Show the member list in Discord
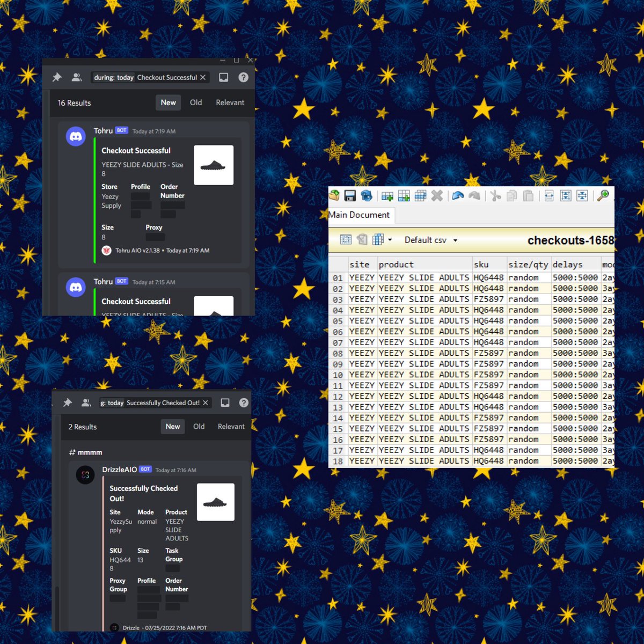 pos(77,77)
